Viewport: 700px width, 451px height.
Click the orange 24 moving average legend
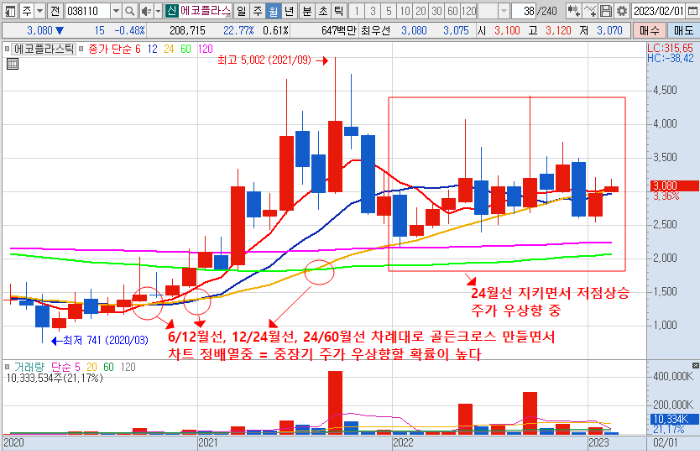(169, 49)
